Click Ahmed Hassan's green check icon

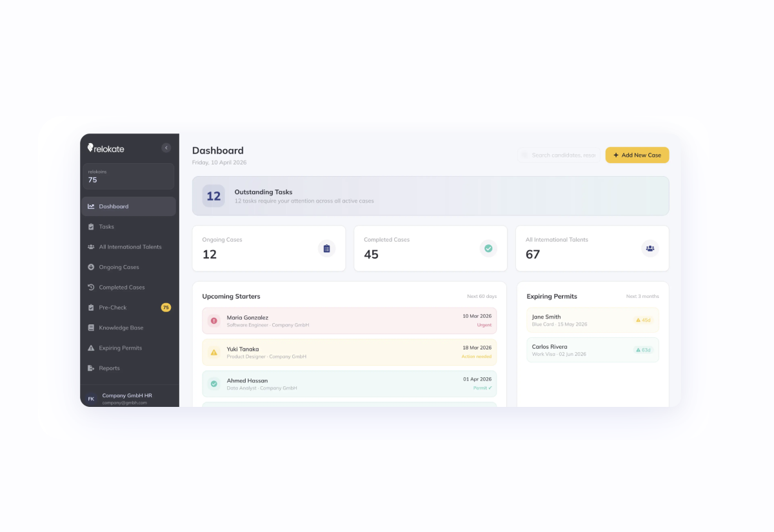(x=214, y=384)
